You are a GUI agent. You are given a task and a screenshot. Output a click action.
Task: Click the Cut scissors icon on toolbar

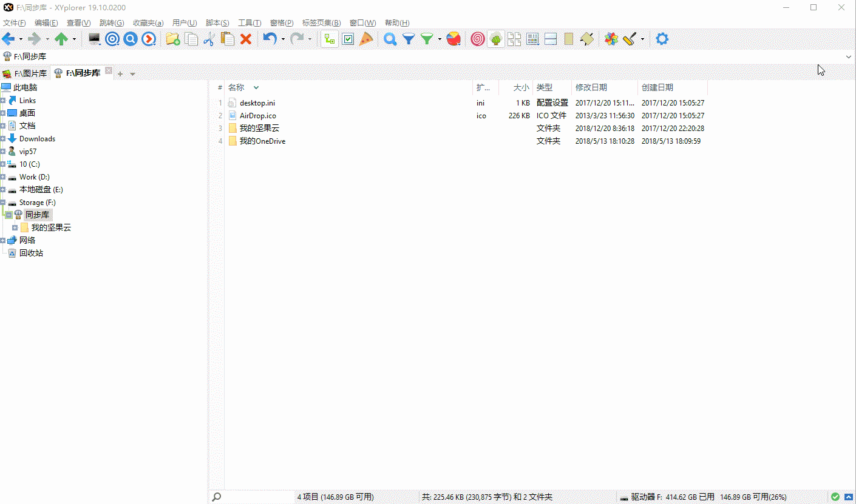[x=209, y=38]
